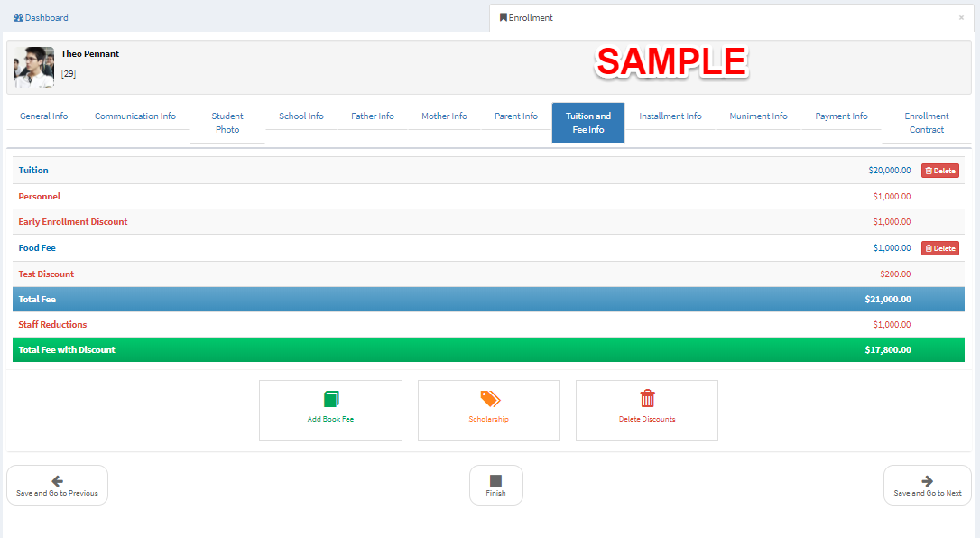This screenshot has height=538, width=980.
Task: Delete the Tuition fee row
Action: click(x=939, y=171)
